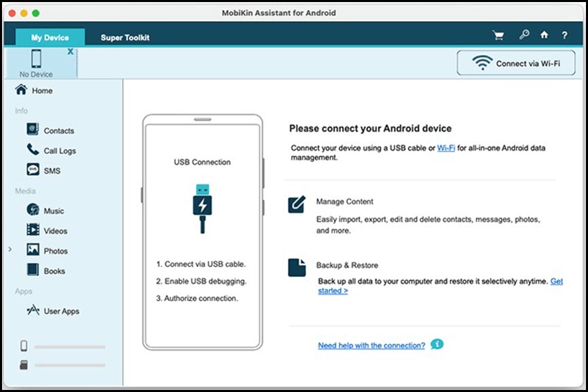588x392 pixels.
Task: Click the User Apps icon
Action: tap(33, 310)
